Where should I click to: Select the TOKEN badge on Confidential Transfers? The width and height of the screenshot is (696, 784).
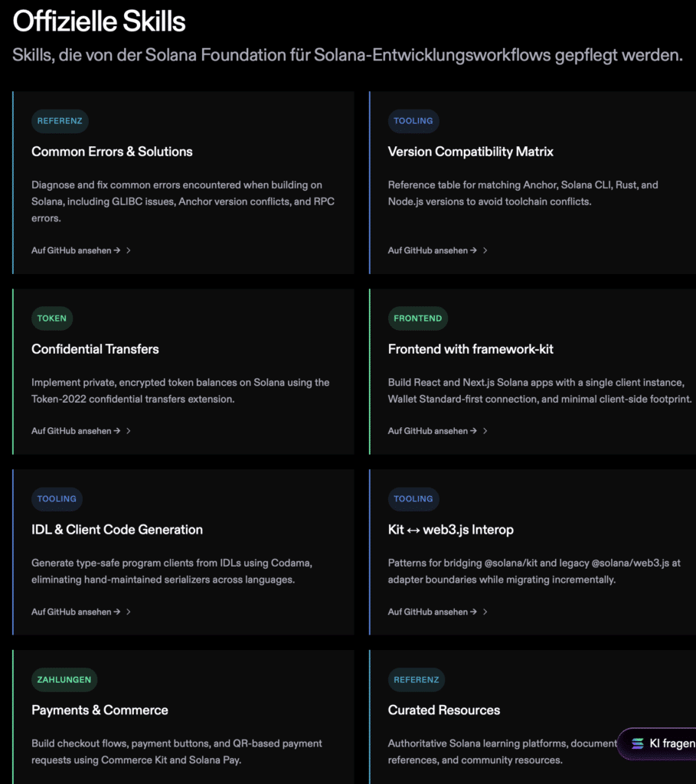(52, 318)
